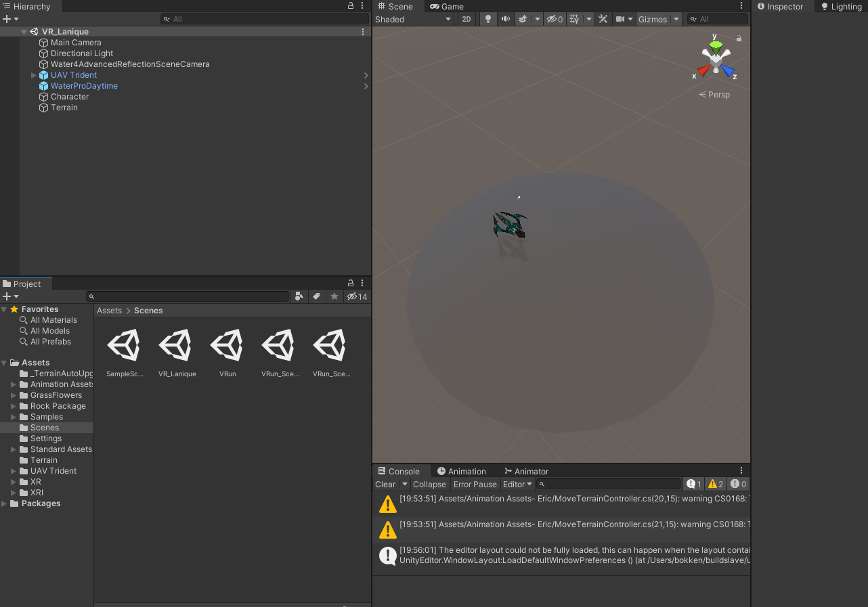Select the VR_Lanique scene thumbnail in Project panel

(176, 344)
